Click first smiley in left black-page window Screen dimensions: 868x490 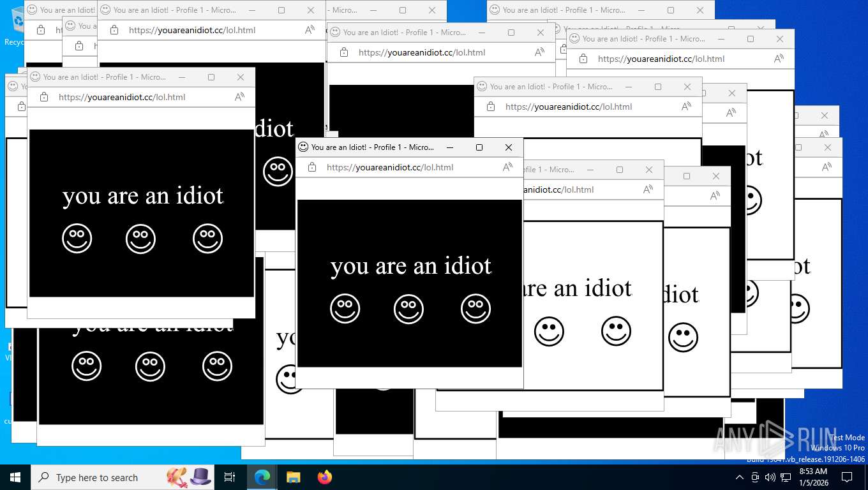tap(77, 239)
